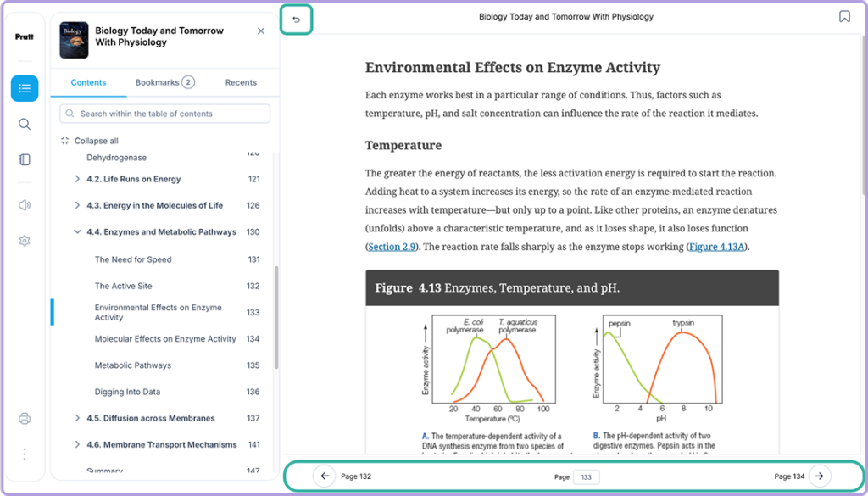
Task: Open the settings gear icon
Action: 25,241
